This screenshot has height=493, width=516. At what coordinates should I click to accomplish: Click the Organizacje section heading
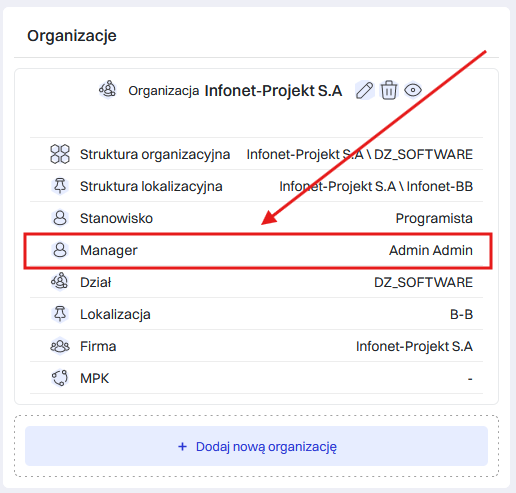[72, 36]
